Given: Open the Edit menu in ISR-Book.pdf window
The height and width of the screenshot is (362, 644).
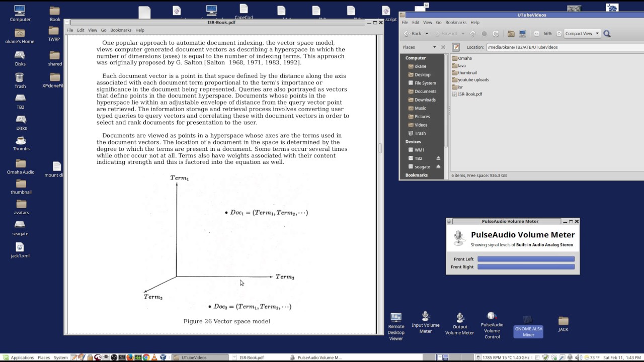Looking at the screenshot, I should coord(80,30).
